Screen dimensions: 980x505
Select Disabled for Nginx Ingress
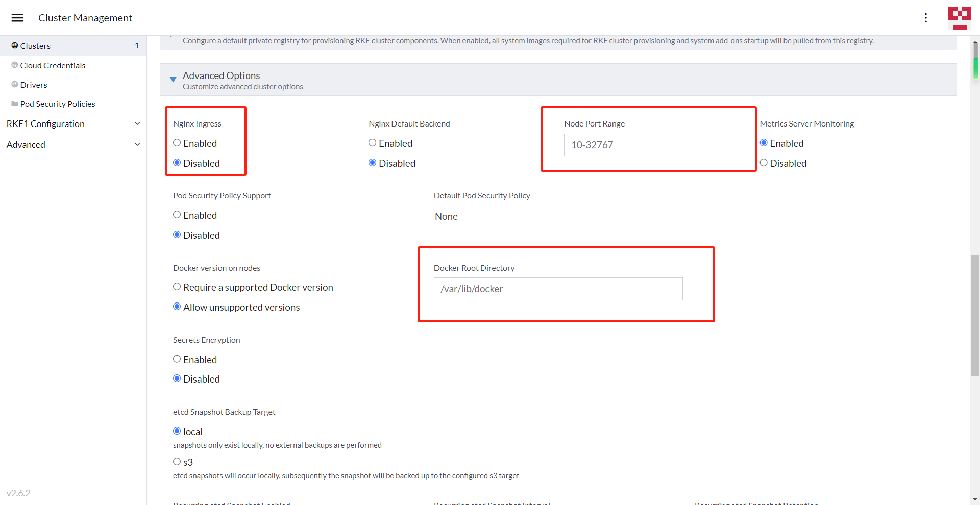click(177, 163)
